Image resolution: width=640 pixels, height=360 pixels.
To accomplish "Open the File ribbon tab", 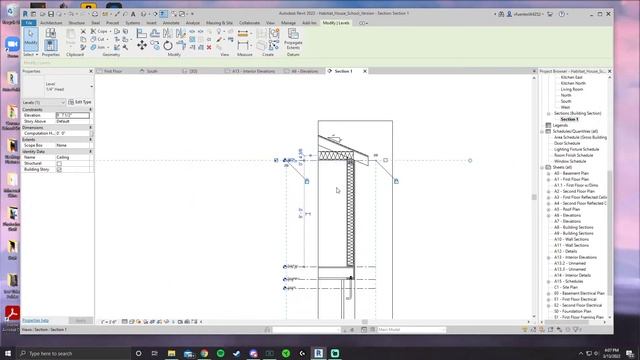I will tap(29, 23).
